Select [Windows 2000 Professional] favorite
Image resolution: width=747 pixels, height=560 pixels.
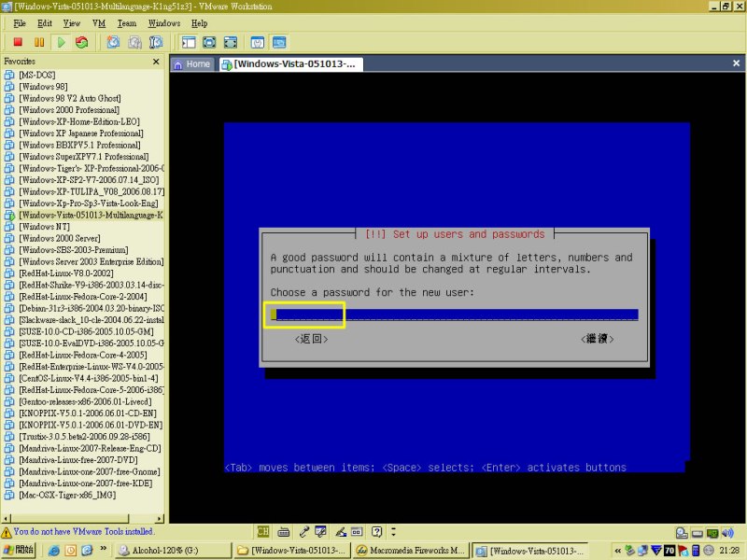coord(69,110)
